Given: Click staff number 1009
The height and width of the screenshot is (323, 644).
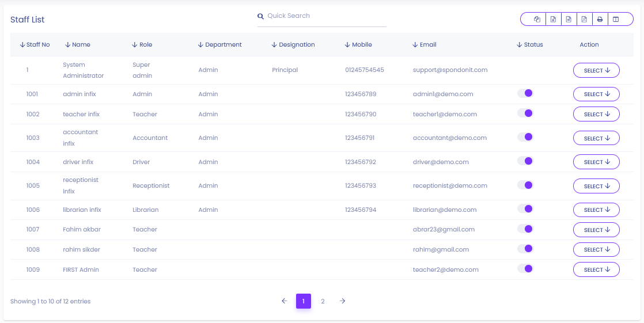Looking at the screenshot, I should coord(33,269).
